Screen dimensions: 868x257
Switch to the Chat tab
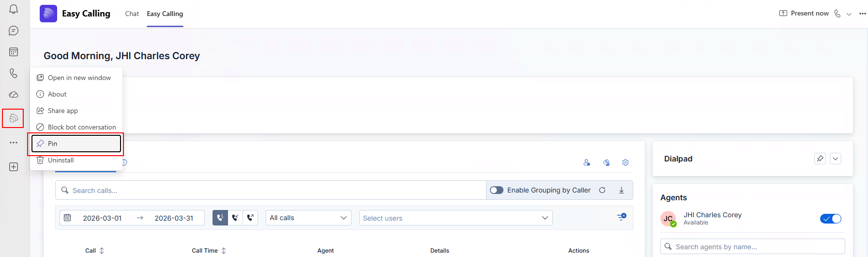click(x=132, y=14)
